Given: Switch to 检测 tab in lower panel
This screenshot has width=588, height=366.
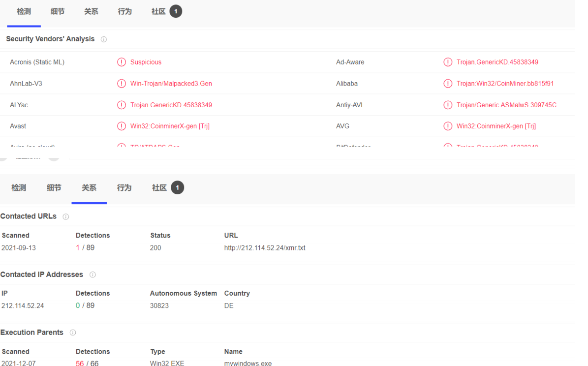Looking at the screenshot, I should coord(19,188).
